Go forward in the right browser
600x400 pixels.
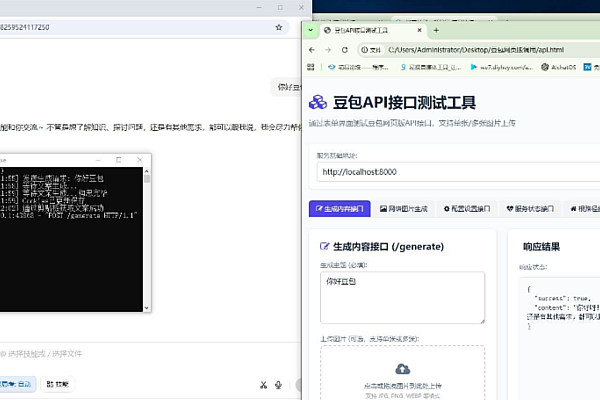coord(328,50)
